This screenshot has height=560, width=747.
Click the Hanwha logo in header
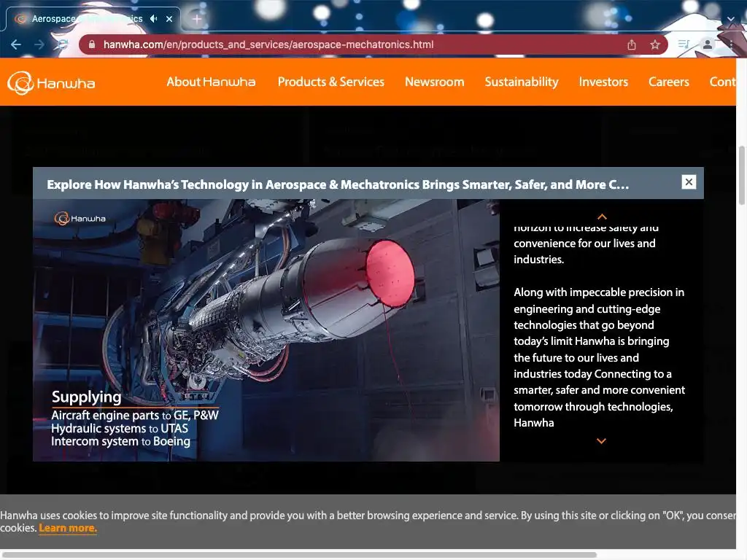51,83
